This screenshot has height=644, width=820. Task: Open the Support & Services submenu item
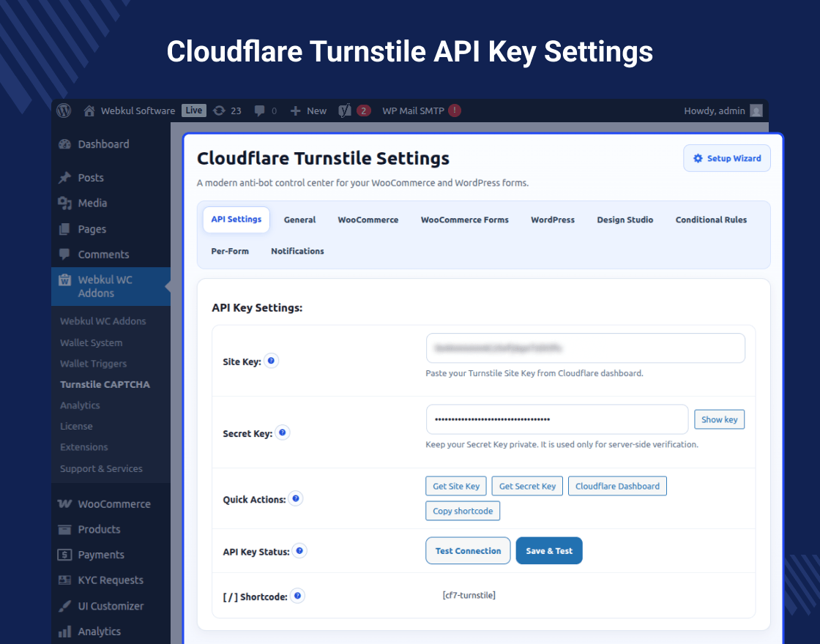(x=101, y=469)
